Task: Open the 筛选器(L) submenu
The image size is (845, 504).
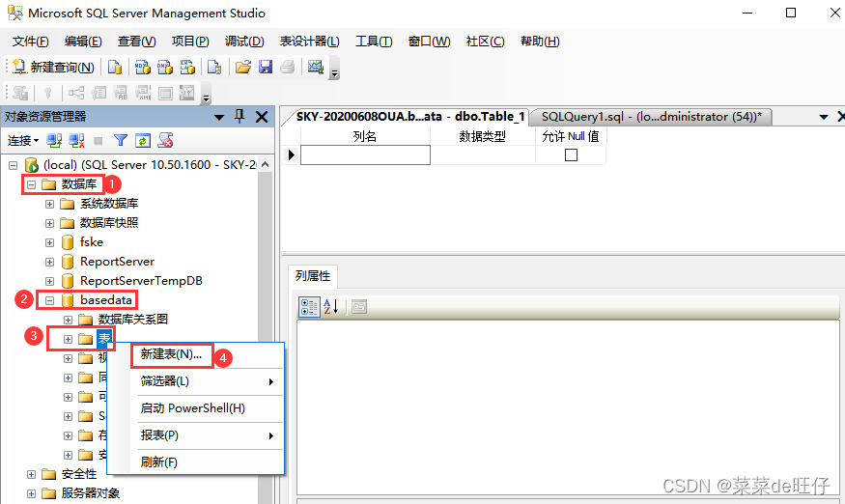Action: click(207, 381)
